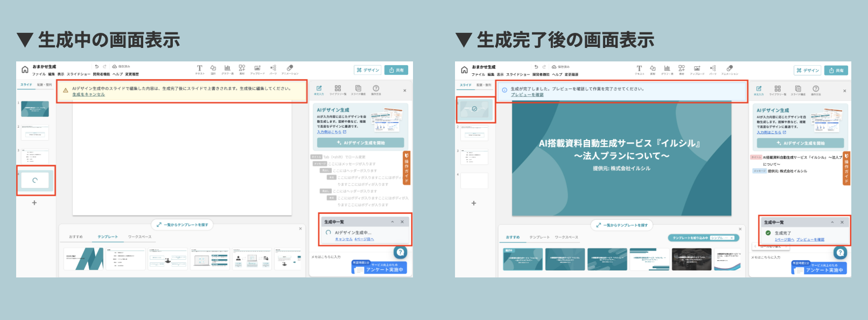Collapse 生成中一覧 panel in right screen
Screen dimensions: 868x320
(x=832, y=222)
